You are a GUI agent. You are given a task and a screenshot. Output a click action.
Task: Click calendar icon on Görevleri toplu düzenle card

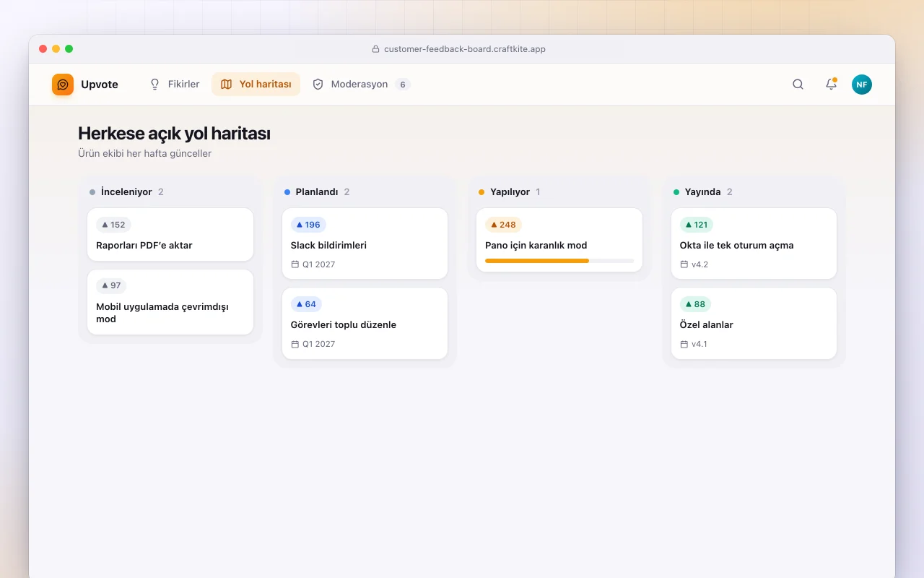point(295,344)
